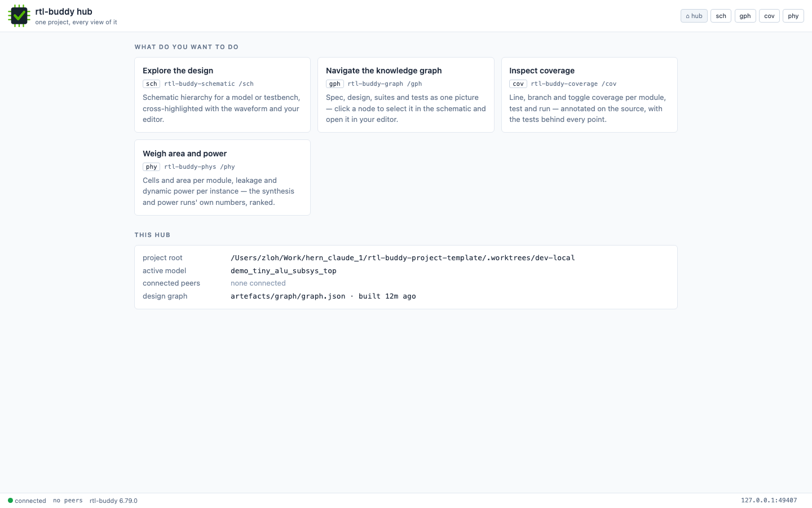Click the rtl-buddy chip logo
Image resolution: width=812 pixels, height=508 pixels.
pos(19,16)
